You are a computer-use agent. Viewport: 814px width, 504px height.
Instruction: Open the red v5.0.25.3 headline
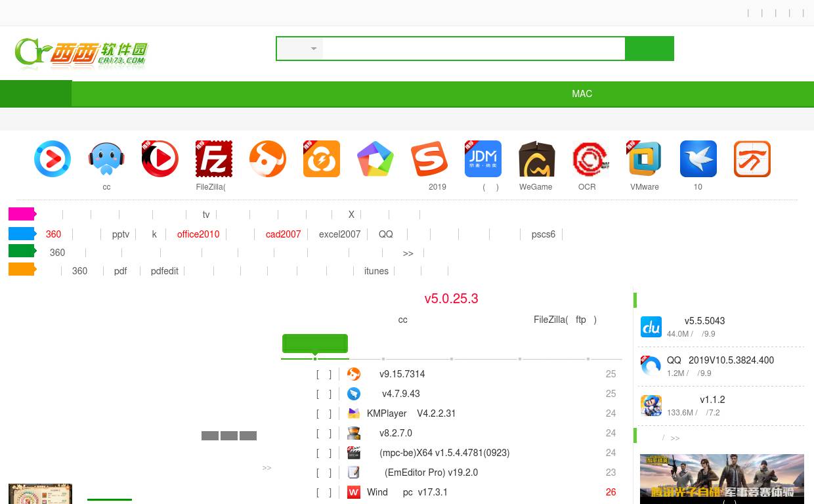[451, 299]
